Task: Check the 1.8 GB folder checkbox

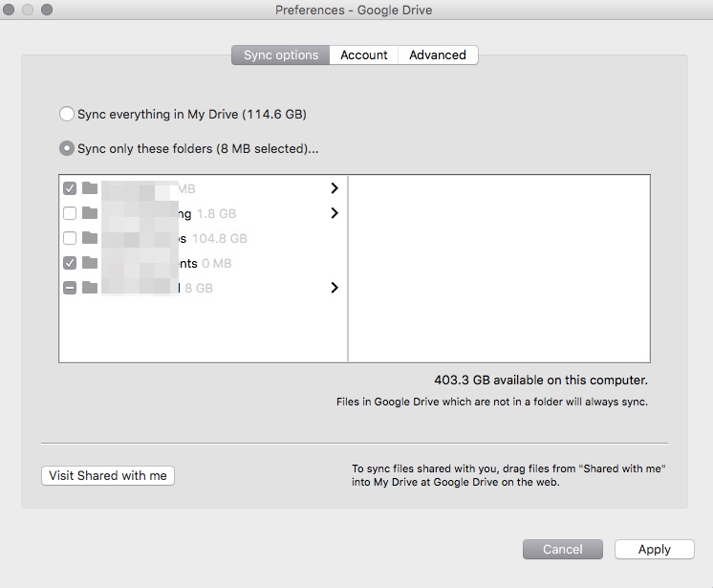Action: pos(70,213)
